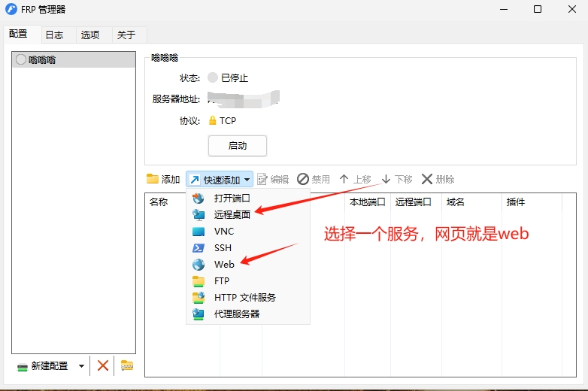
Task: Click the FTP folder icon
Action: 199,281
